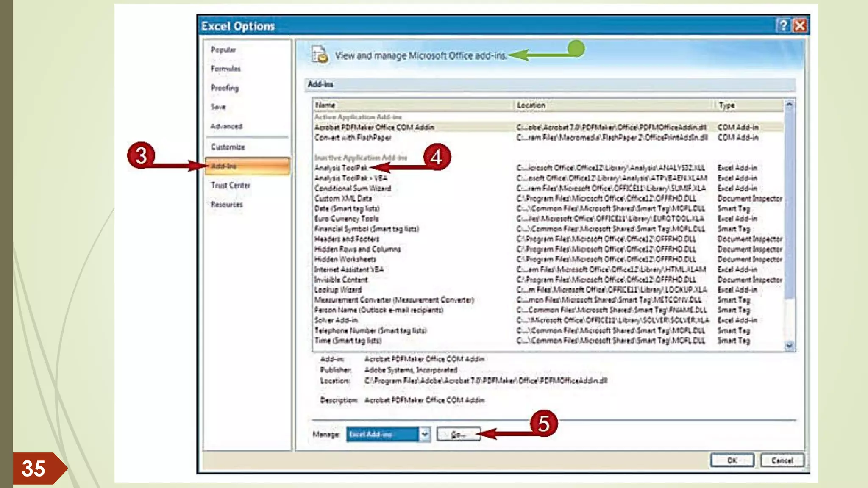Select the Add-Ins category
Screen dimensions: 868x488
(x=247, y=166)
